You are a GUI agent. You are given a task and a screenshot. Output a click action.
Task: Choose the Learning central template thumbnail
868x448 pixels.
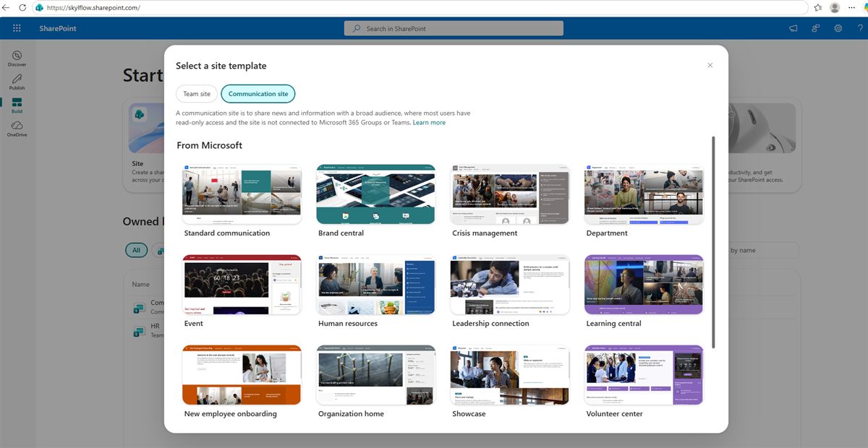point(644,285)
